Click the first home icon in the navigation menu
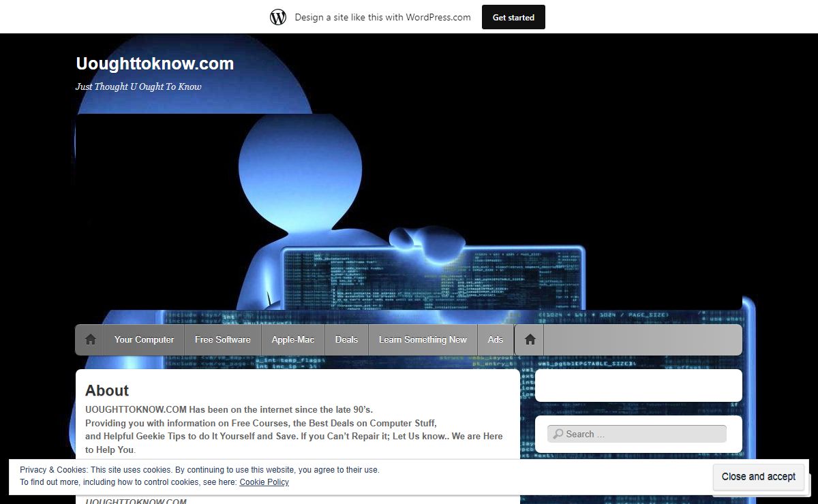 (x=90, y=339)
